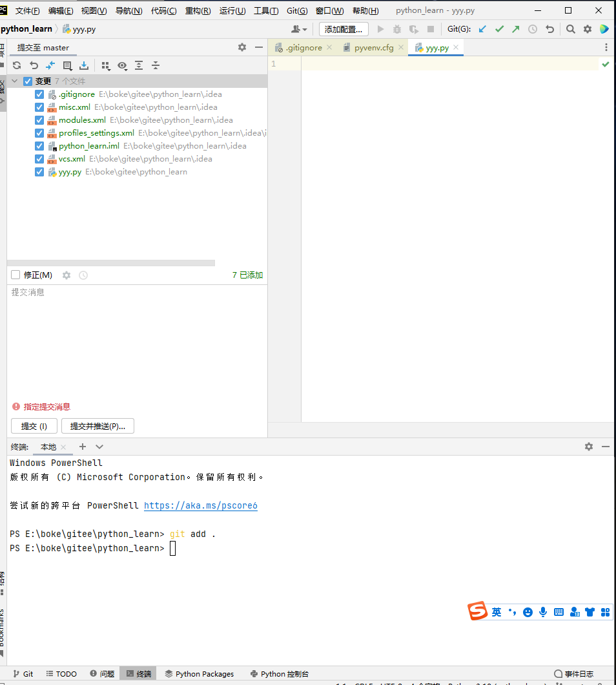This screenshot has width=616, height=685.
Task: Open the Git tool window tab
Action: [x=23, y=673]
